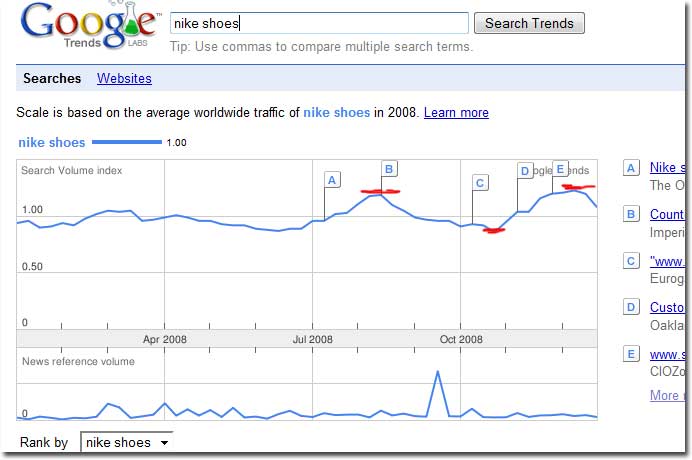
Task: Click the More news link
Action: coord(667,395)
